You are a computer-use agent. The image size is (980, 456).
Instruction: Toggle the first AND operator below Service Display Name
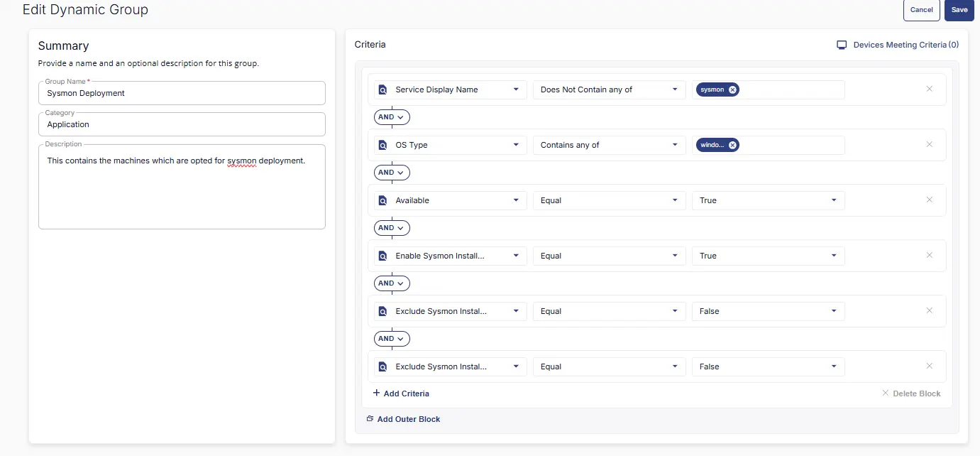(x=392, y=117)
